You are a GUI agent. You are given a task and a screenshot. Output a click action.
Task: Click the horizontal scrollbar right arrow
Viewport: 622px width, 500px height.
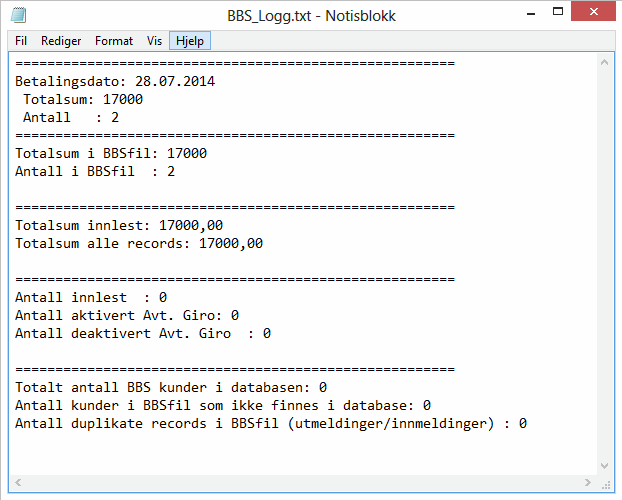click(589, 484)
